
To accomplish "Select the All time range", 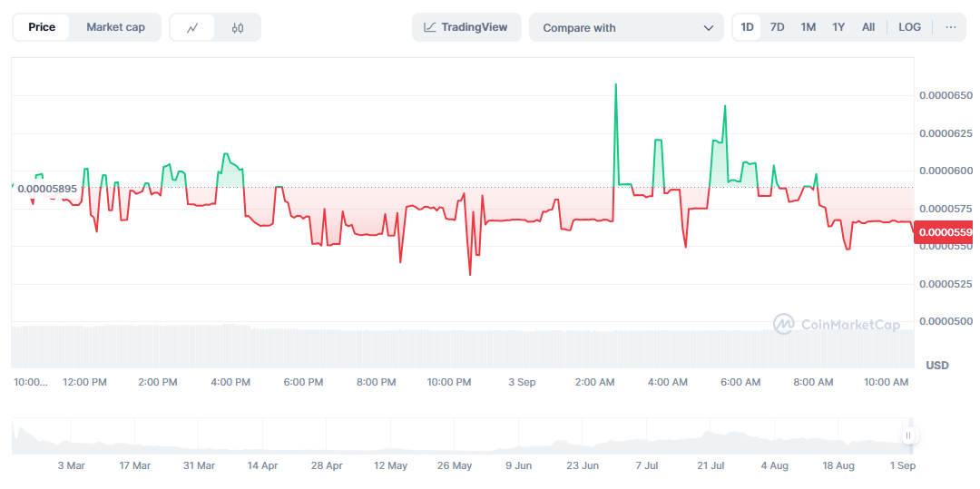I will 868,27.
